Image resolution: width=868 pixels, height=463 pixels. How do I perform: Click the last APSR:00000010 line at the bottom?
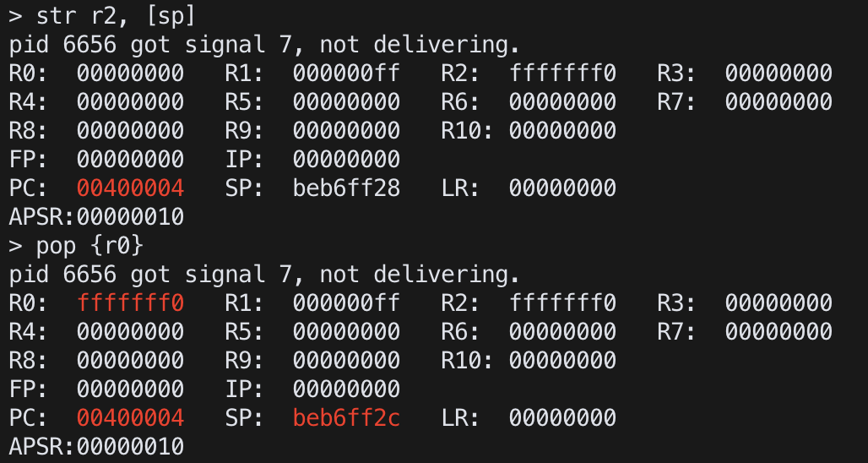[x=96, y=446]
